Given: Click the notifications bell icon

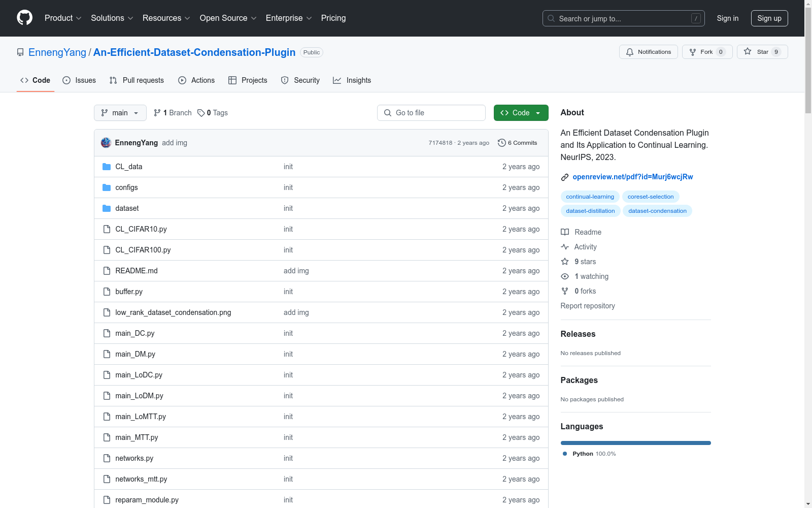Looking at the screenshot, I should click(630, 52).
